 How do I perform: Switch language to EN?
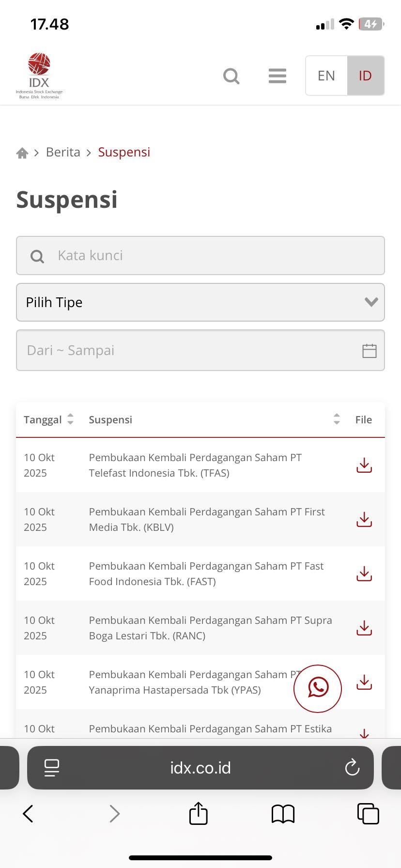[x=326, y=76]
